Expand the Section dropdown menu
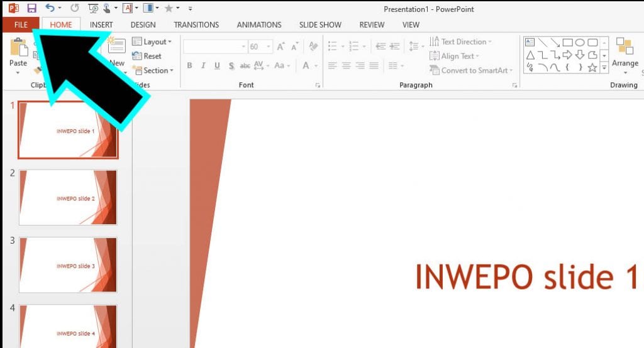This screenshot has width=644, height=348. point(153,70)
